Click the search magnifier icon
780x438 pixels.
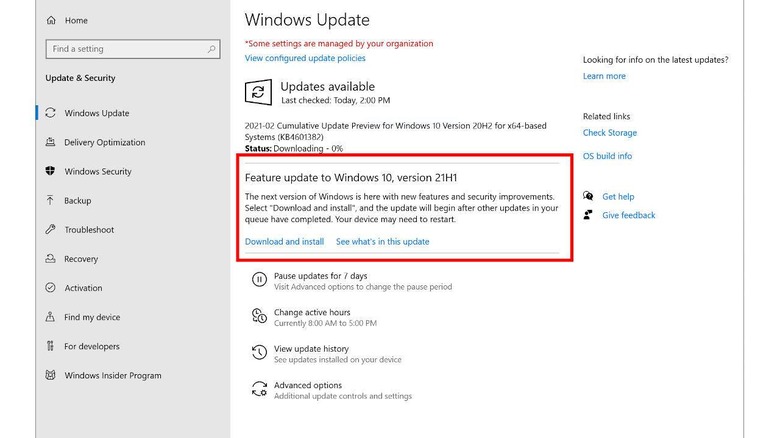(211, 49)
